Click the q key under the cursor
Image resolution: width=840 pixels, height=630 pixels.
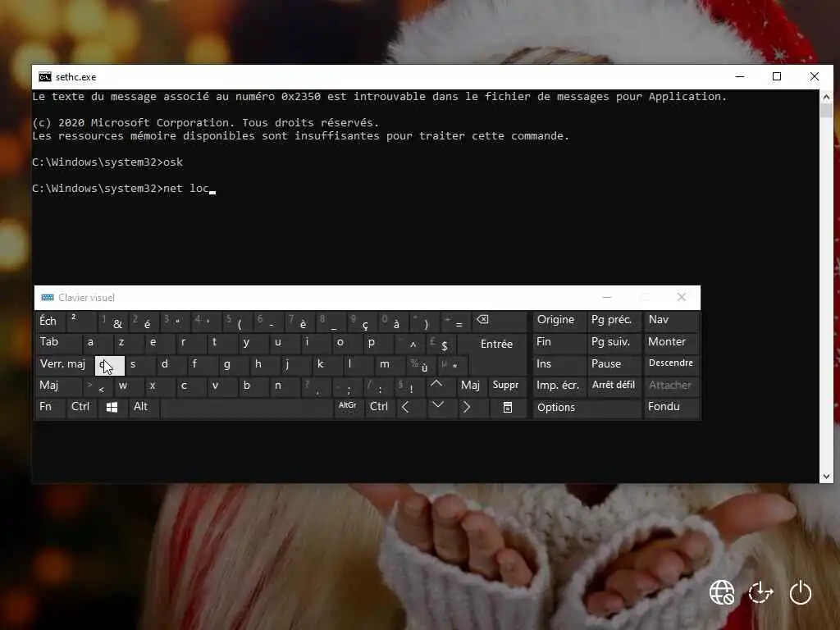(x=110, y=365)
